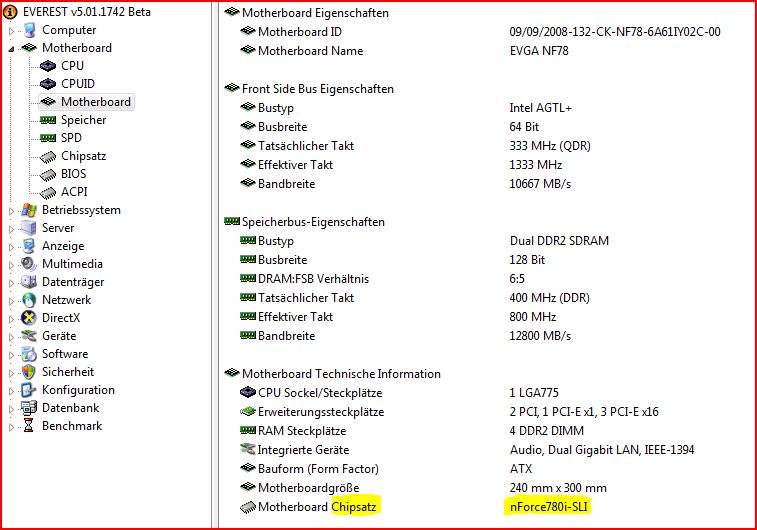This screenshot has width=757, height=530.
Task: Click the nForce780i-SLI chipset value
Action: (548, 507)
